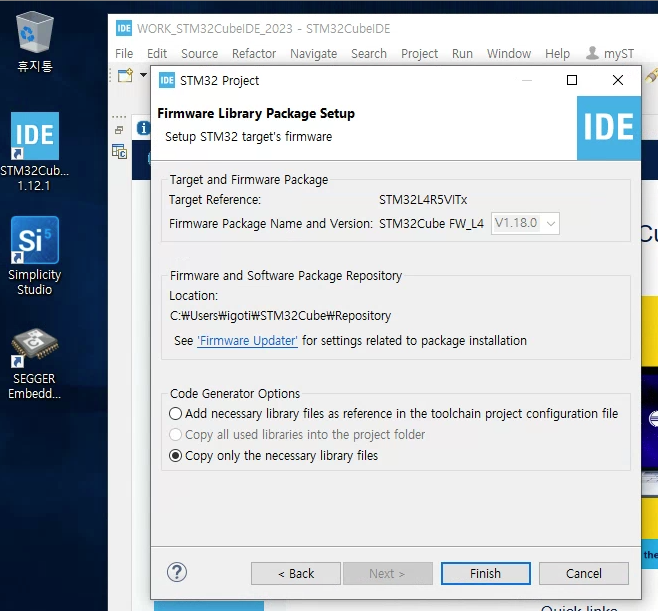
Task: Close the STM32 Project dialog
Action: 618,80
